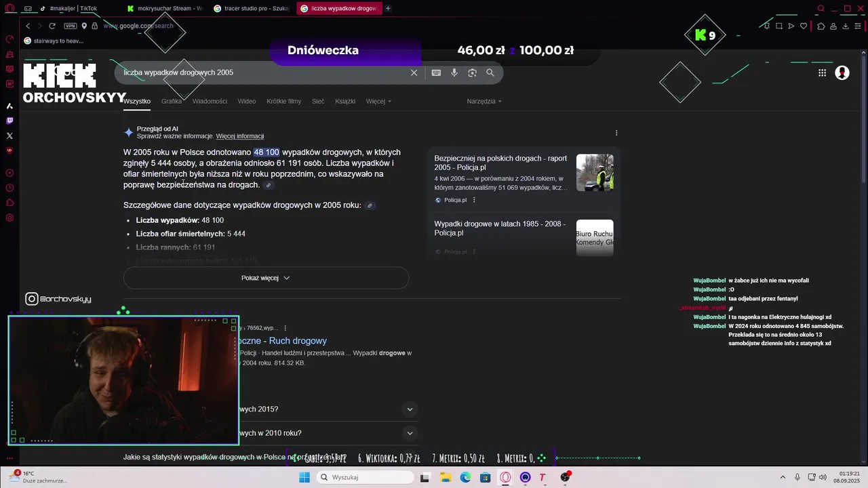Viewport: 868px width, 488px height.
Task: Open the extensions cube icon
Action: (821, 26)
